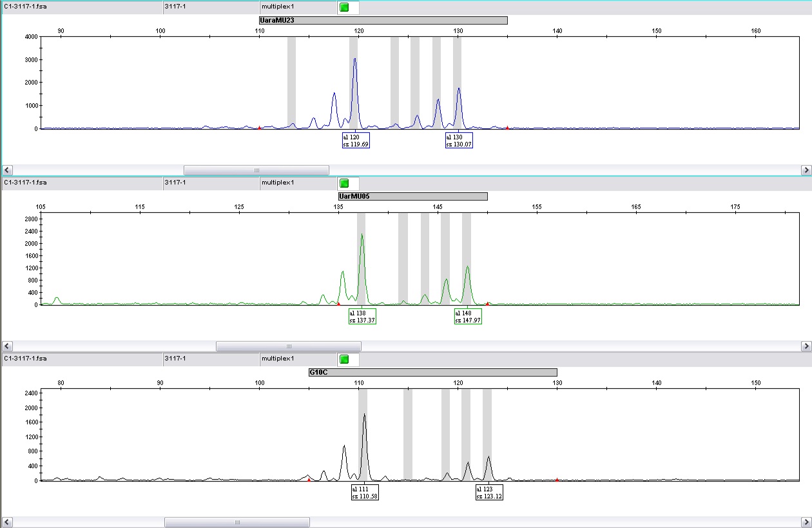Click the allele 148 label at size 147.97

[x=468, y=316]
